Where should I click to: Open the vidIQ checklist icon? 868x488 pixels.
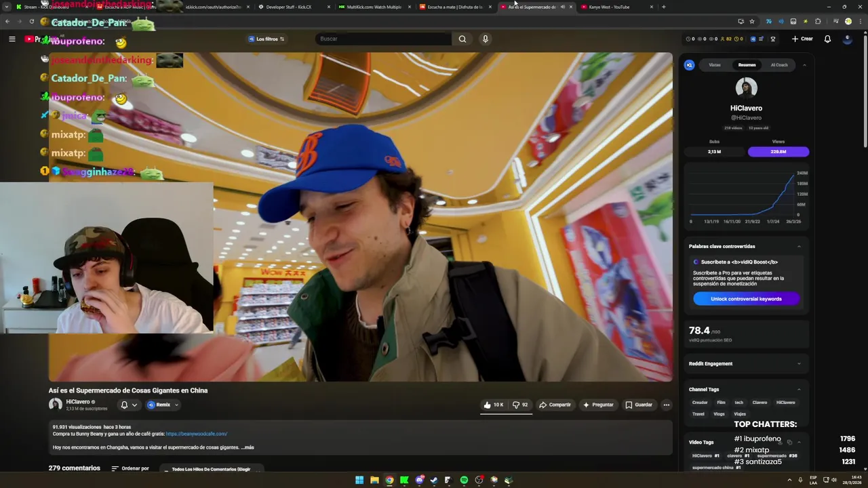pyautogui.click(x=761, y=39)
